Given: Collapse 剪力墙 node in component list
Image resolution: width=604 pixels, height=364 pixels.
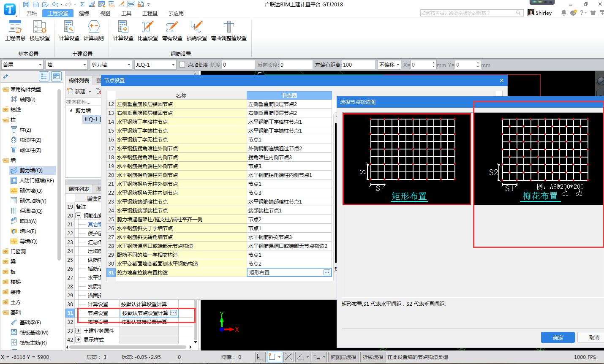Looking at the screenshot, I should (x=71, y=110).
